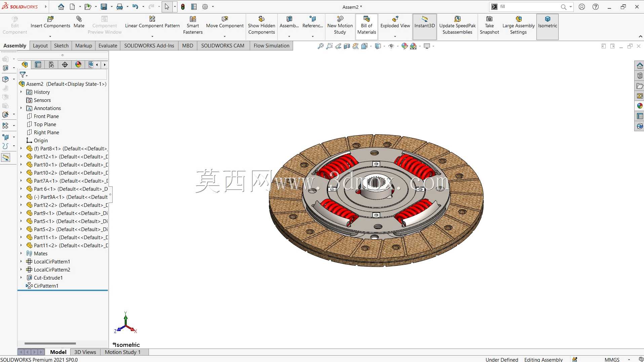Activate the Section View icon
This screenshot has width=644, height=362.
(347, 46)
